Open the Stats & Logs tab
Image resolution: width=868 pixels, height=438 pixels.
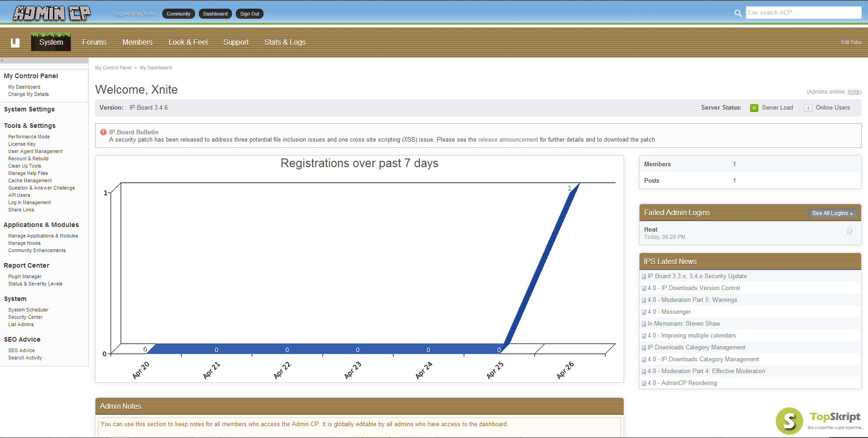point(285,42)
